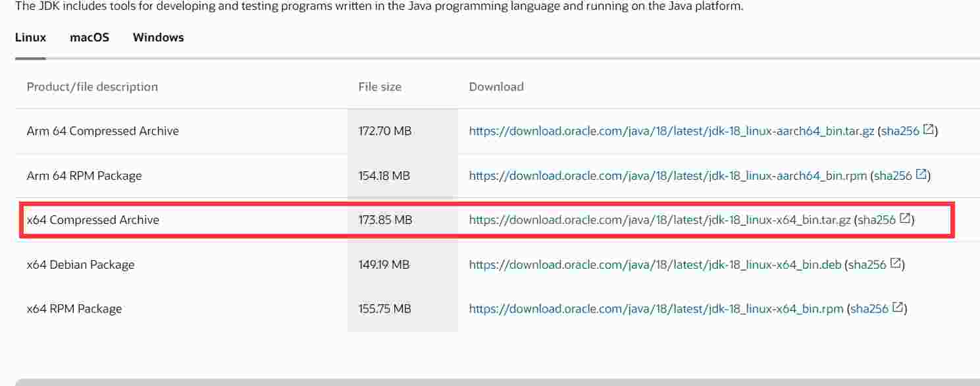The image size is (980, 386).
Task: Click external-link icon in x64 RPM Package row
Action: pyautogui.click(x=898, y=308)
